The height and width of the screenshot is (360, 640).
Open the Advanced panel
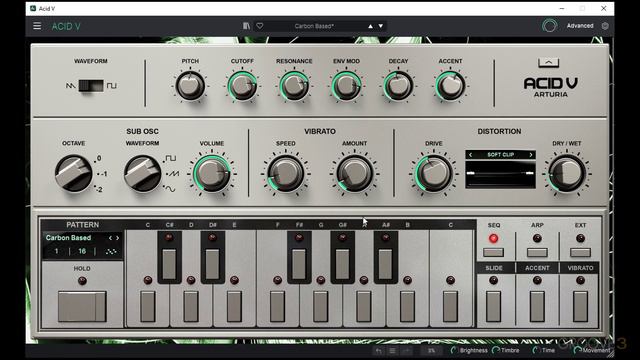(580, 26)
